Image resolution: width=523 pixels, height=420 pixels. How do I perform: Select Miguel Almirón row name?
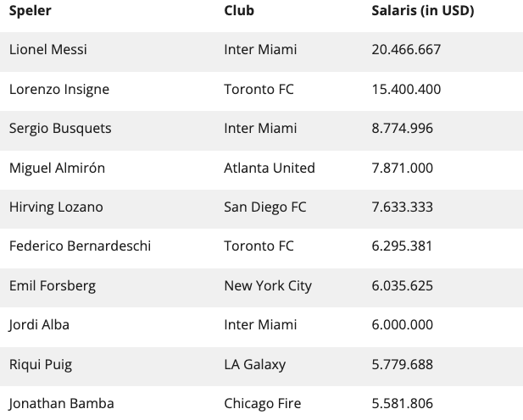click(57, 168)
